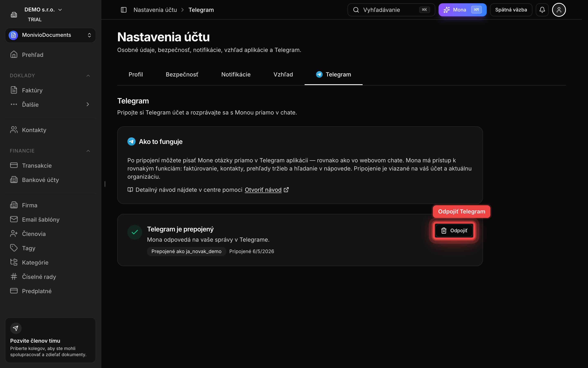
Task: Select the Telegram tab
Action: coord(333,74)
